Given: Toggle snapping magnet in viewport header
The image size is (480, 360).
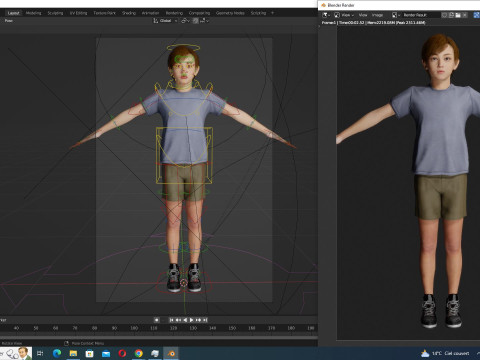Looking at the screenshot, I should [x=195, y=21].
